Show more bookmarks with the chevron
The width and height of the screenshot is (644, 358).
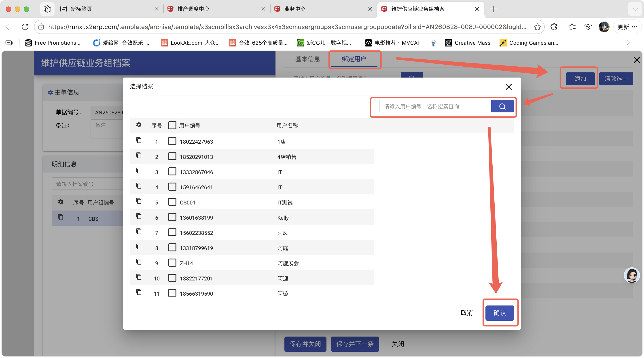pos(628,43)
